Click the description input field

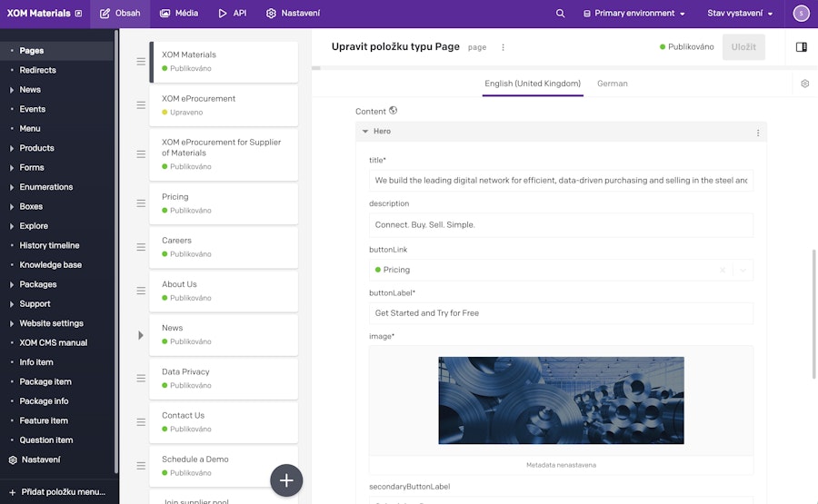561,225
